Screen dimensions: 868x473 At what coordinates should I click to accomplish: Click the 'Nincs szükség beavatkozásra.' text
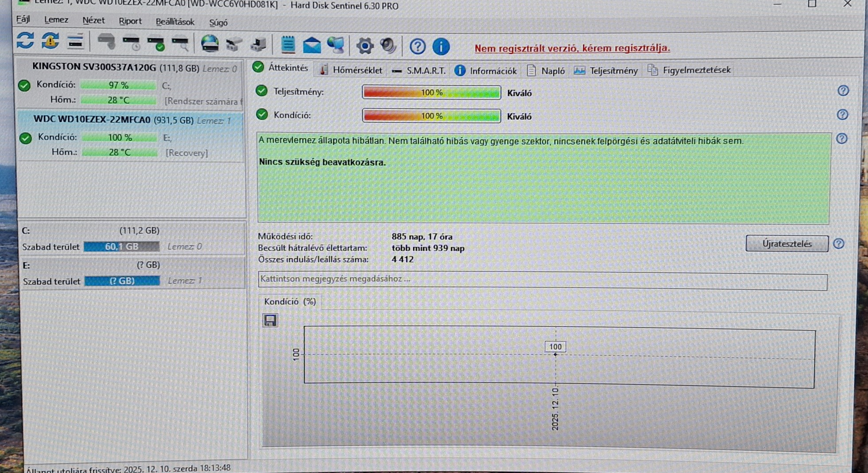[x=322, y=162]
